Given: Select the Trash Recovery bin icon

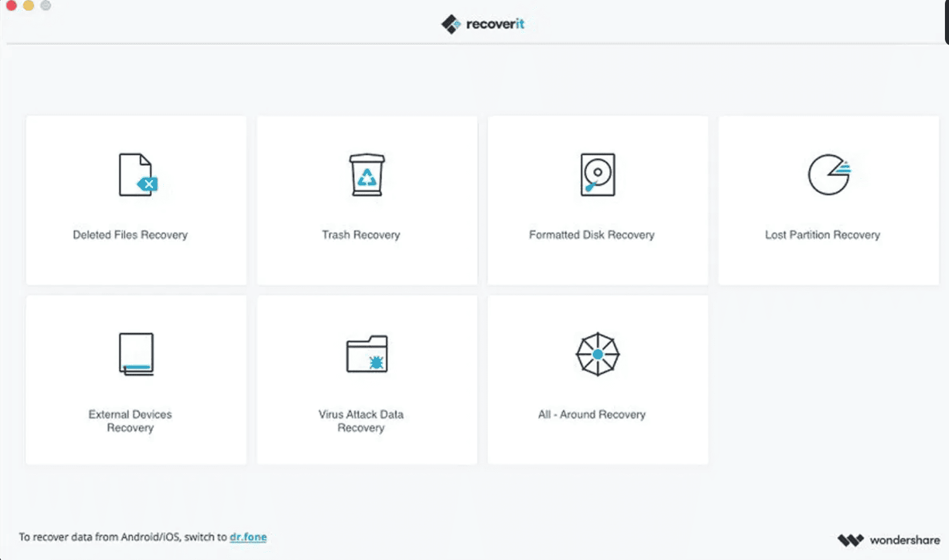Looking at the screenshot, I should point(367,174).
